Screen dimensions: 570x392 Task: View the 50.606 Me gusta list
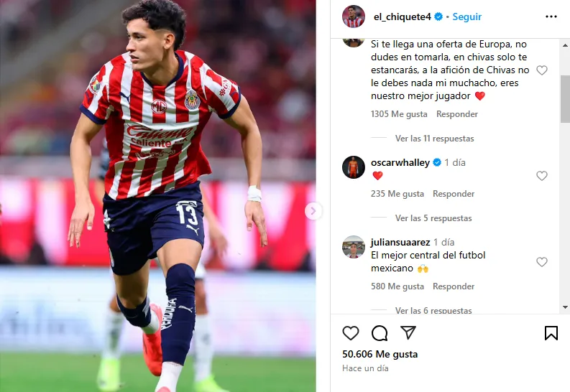coord(380,354)
